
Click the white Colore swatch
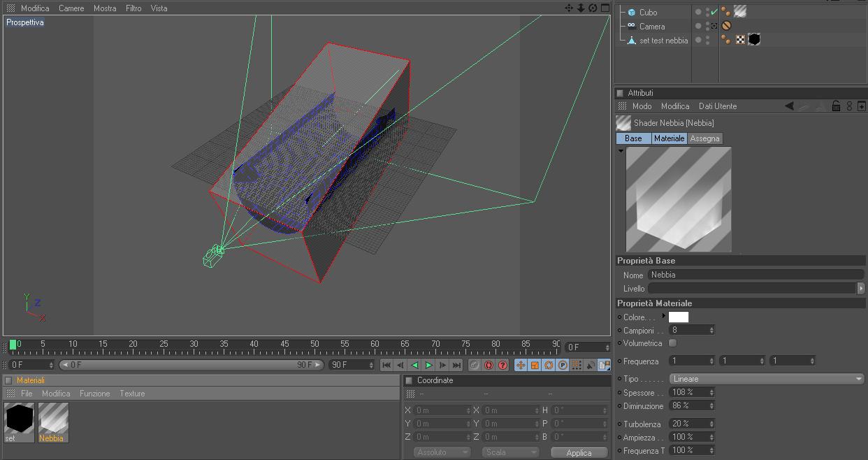click(679, 317)
